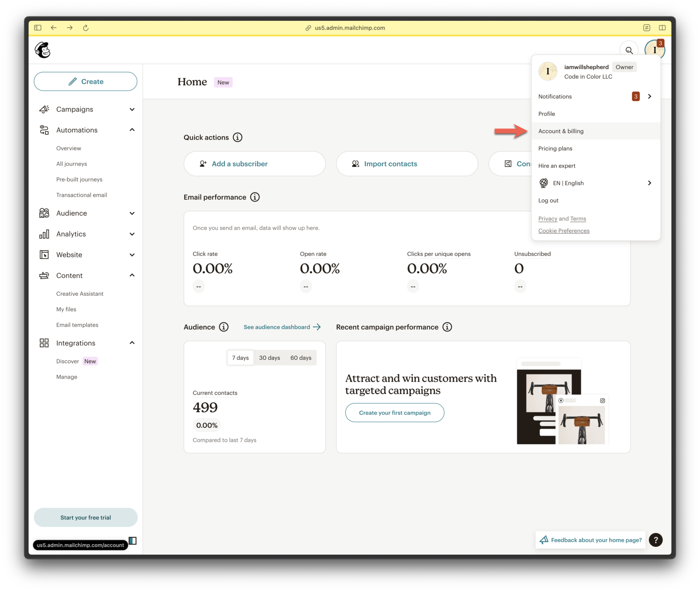Click the browser address bar URL
The width and height of the screenshot is (700, 591).
pyautogui.click(x=350, y=28)
